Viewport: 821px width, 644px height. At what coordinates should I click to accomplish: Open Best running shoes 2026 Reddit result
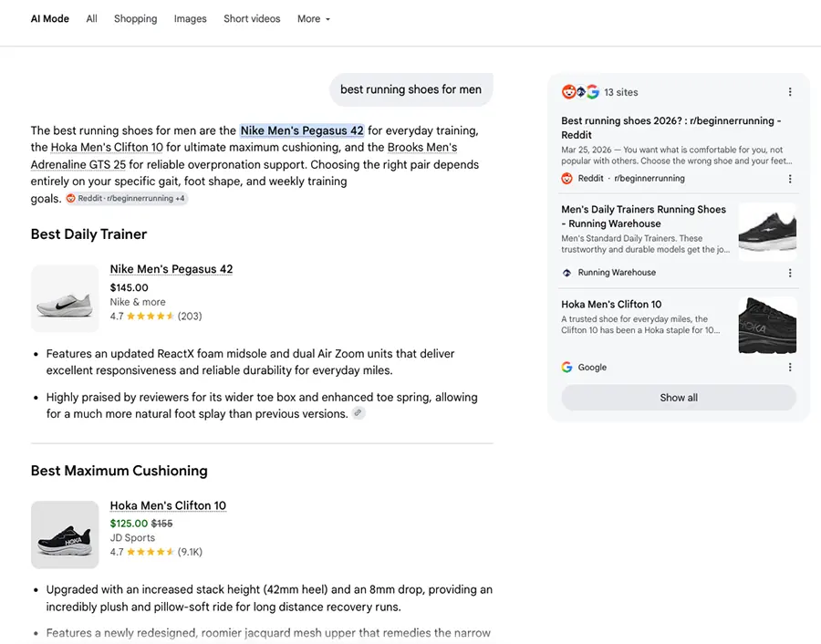click(671, 128)
